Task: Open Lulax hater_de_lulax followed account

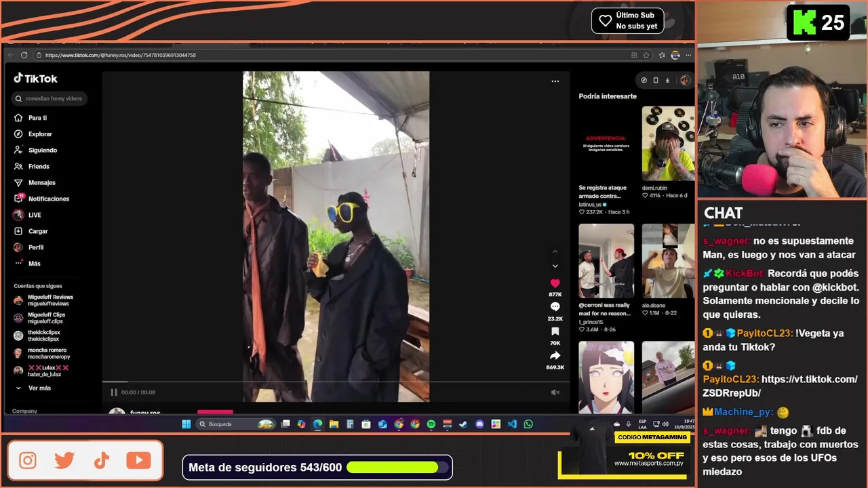Action: point(42,371)
